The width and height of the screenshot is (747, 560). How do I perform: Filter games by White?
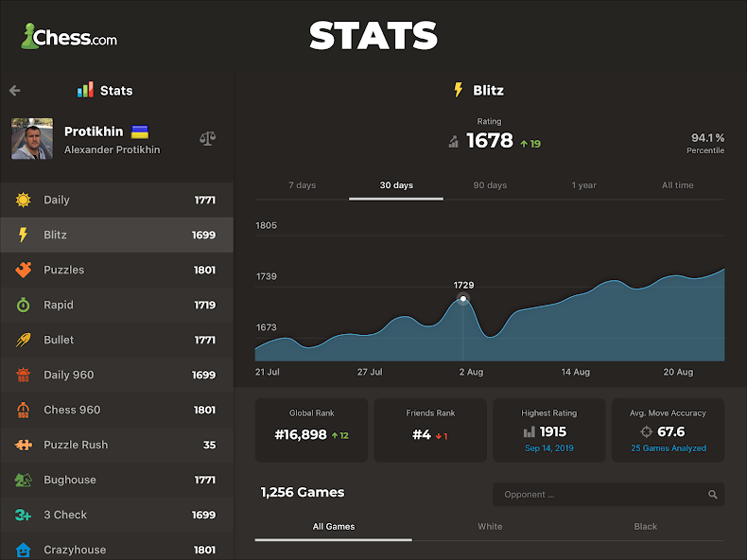490,527
